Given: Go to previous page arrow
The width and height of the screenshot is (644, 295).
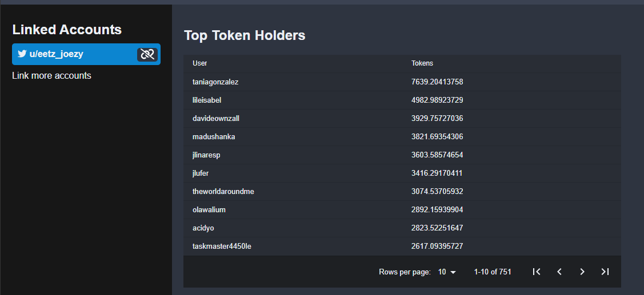Looking at the screenshot, I should pos(559,272).
